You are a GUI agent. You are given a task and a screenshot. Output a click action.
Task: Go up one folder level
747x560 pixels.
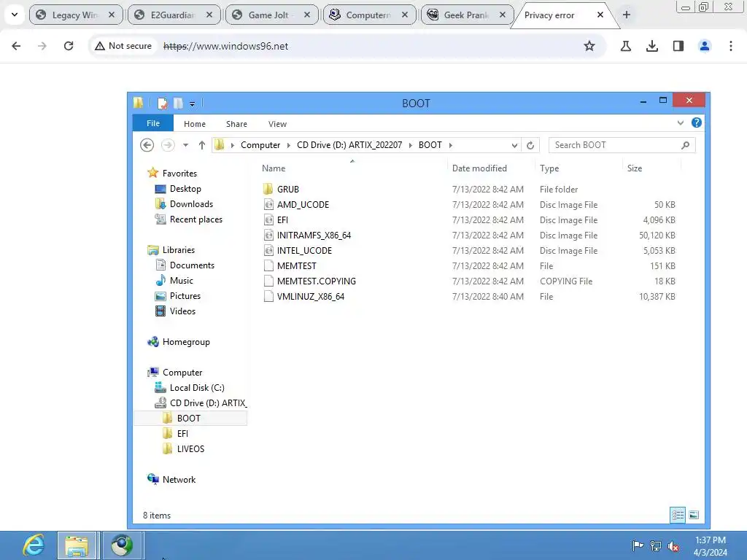[x=201, y=145]
